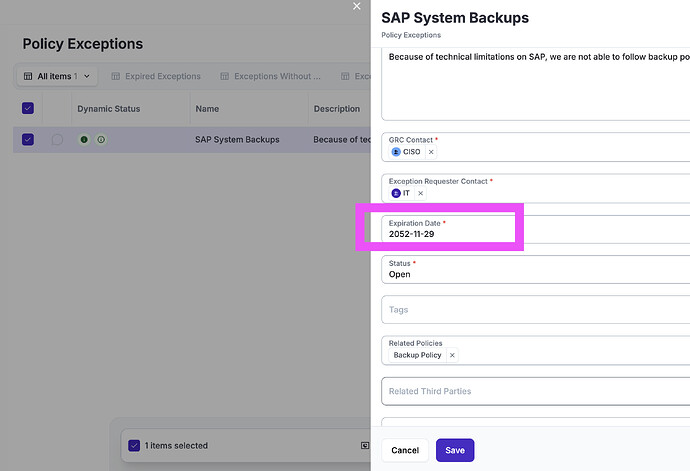Click the table icon in All items tab
The image size is (690, 471).
[28, 76]
